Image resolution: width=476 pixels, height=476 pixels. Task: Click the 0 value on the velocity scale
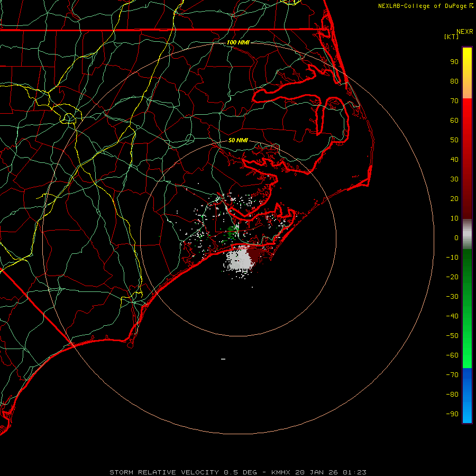(x=456, y=237)
